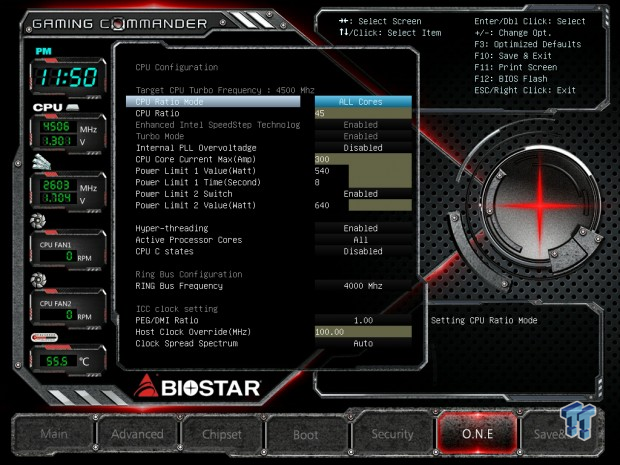620x465 pixels.
Task: Select CPU Core Current Max(Amp) label
Action: click(x=196, y=159)
